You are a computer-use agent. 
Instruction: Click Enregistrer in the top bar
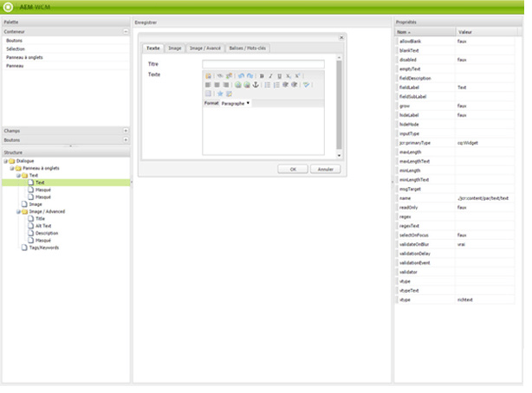(146, 23)
